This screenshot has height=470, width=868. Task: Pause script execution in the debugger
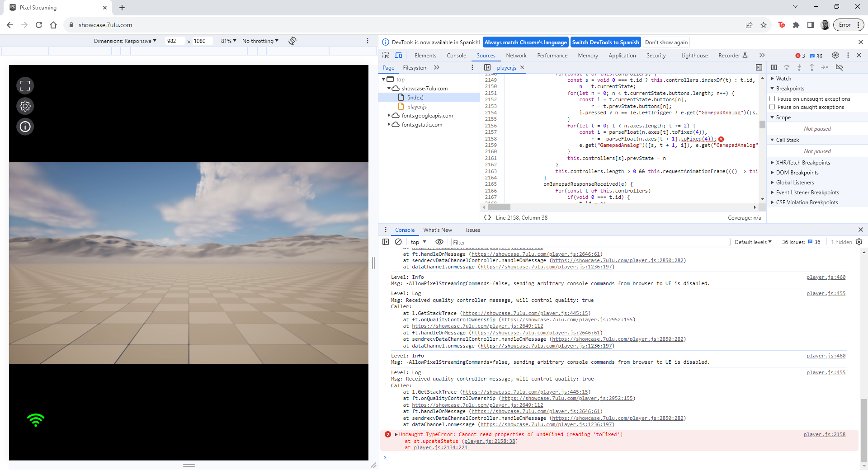774,67
